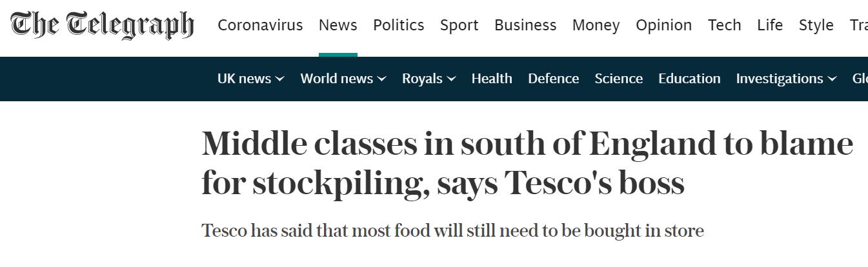Screen dimensions: 868x267
Task: Open the Defence subnav link
Action: pos(553,79)
